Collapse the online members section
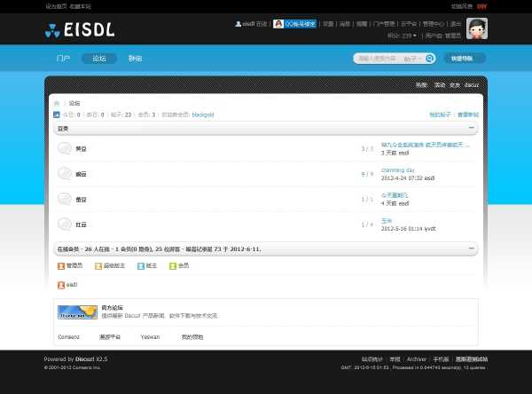Image resolution: width=532 pixels, height=394 pixels. 473,249
